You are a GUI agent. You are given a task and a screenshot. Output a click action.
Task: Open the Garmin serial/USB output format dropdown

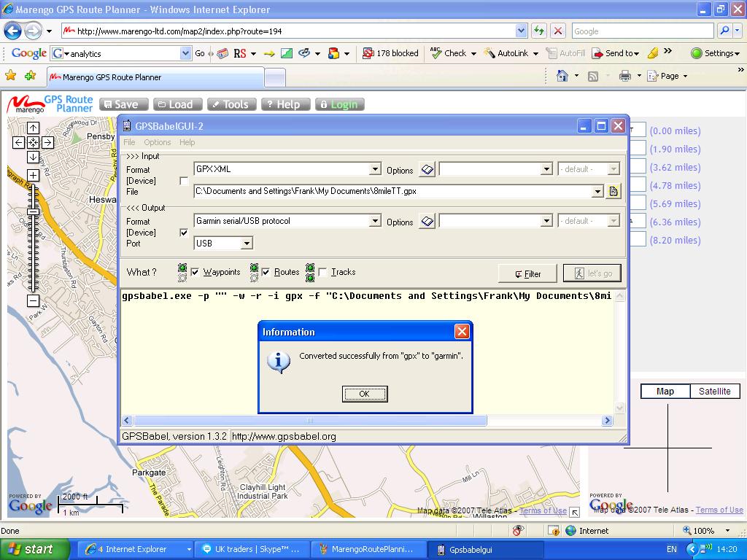pyautogui.click(x=375, y=221)
